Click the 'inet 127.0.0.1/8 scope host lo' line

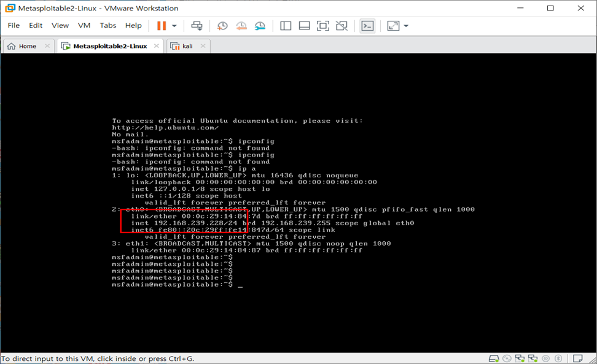pos(201,189)
